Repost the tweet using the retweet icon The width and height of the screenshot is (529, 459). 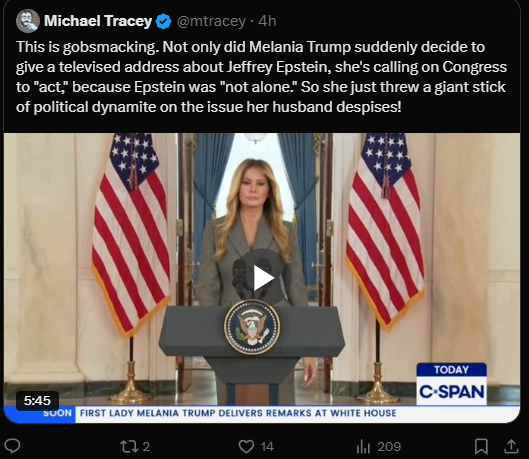point(130,447)
